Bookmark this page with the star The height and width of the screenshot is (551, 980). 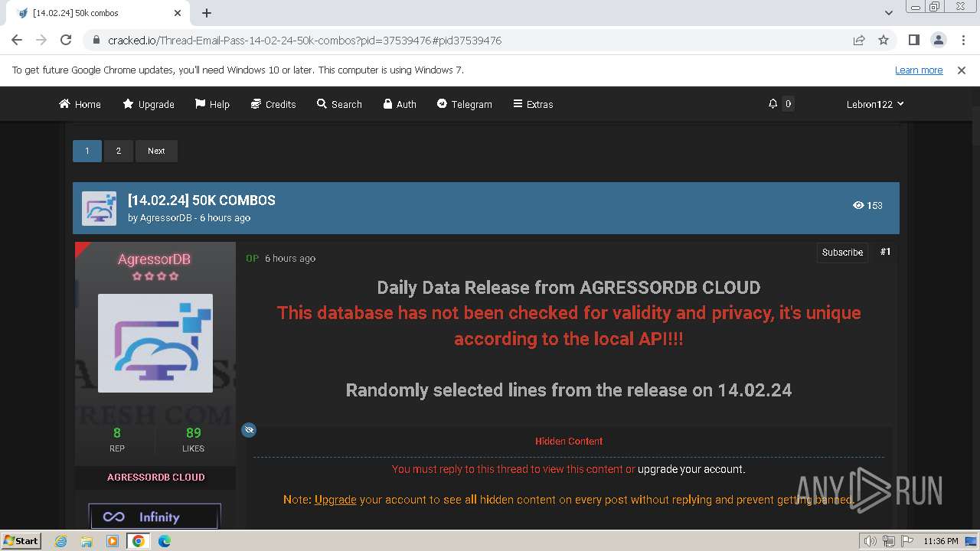(x=884, y=40)
